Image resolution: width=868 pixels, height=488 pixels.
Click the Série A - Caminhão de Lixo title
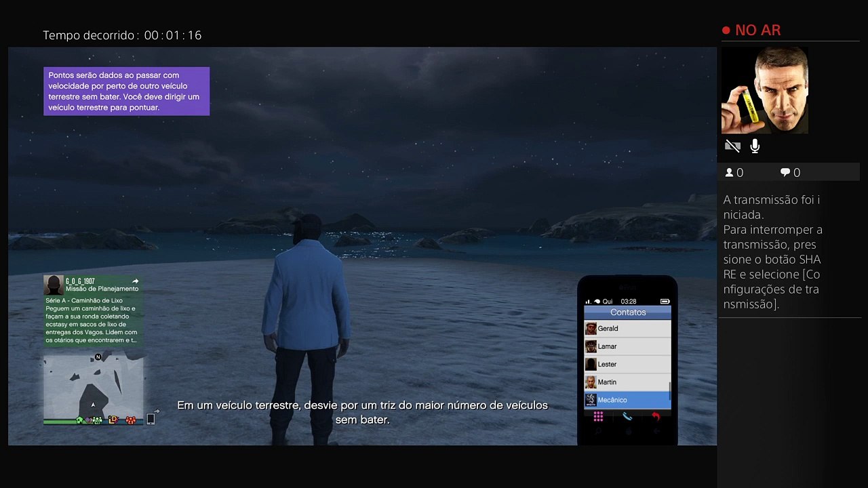pyautogui.click(x=84, y=300)
